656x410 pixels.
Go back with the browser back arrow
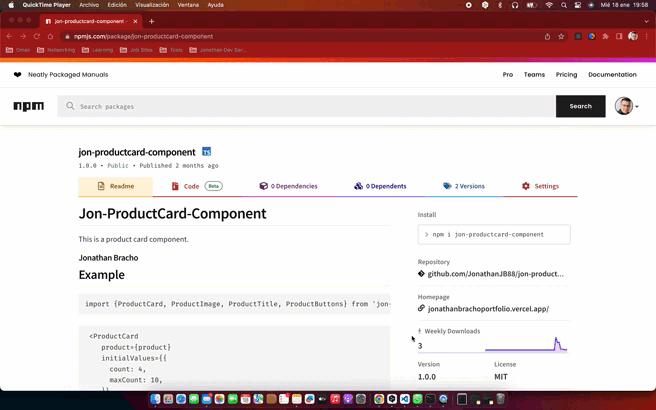9,36
